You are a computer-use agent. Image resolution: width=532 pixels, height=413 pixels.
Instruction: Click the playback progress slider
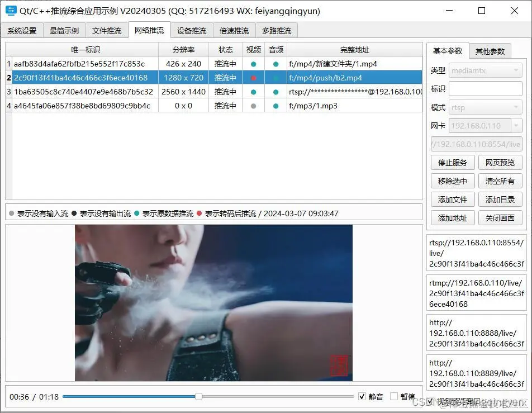(199, 396)
